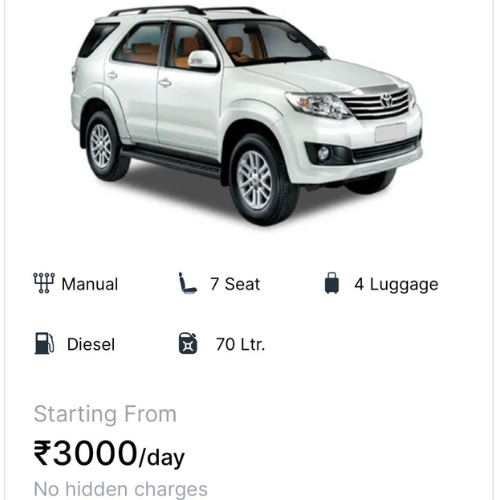Select the 7 Seat label
Screen dimensions: 500x500
pyautogui.click(x=235, y=284)
